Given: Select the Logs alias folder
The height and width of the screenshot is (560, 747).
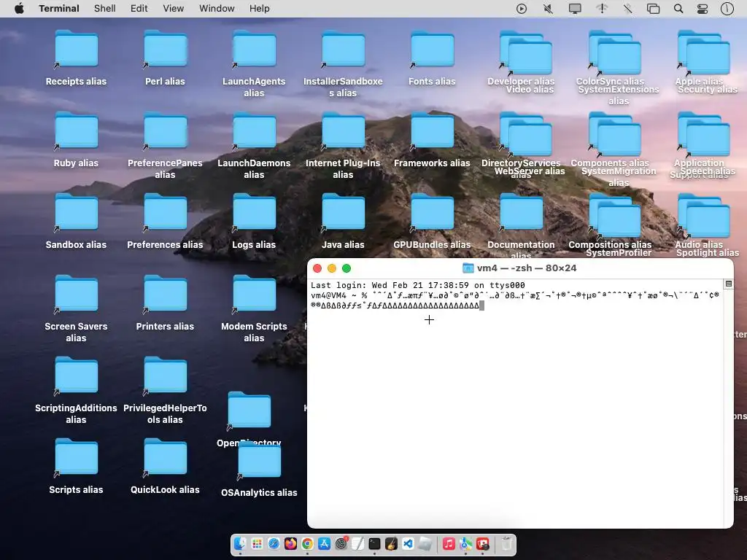Looking at the screenshot, I should pos(255,212).
